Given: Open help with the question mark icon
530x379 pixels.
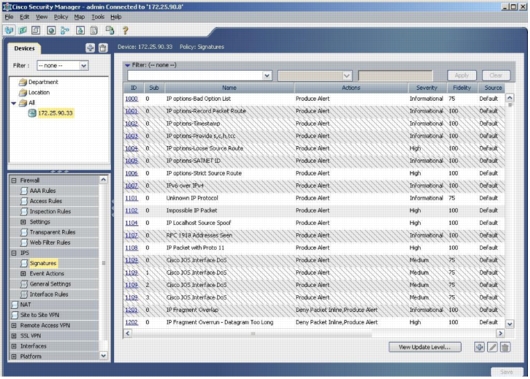Looking at the screenshot, I should click(125, 30).
